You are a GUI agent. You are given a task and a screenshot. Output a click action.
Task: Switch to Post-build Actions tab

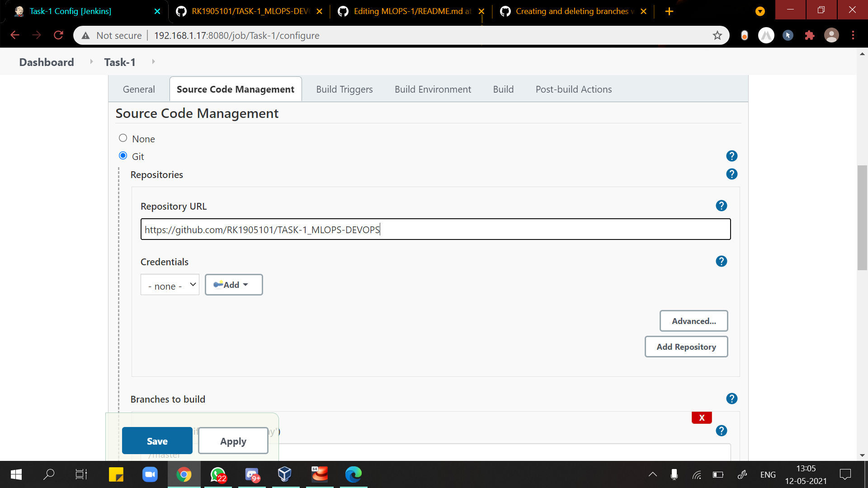point(574,89)
